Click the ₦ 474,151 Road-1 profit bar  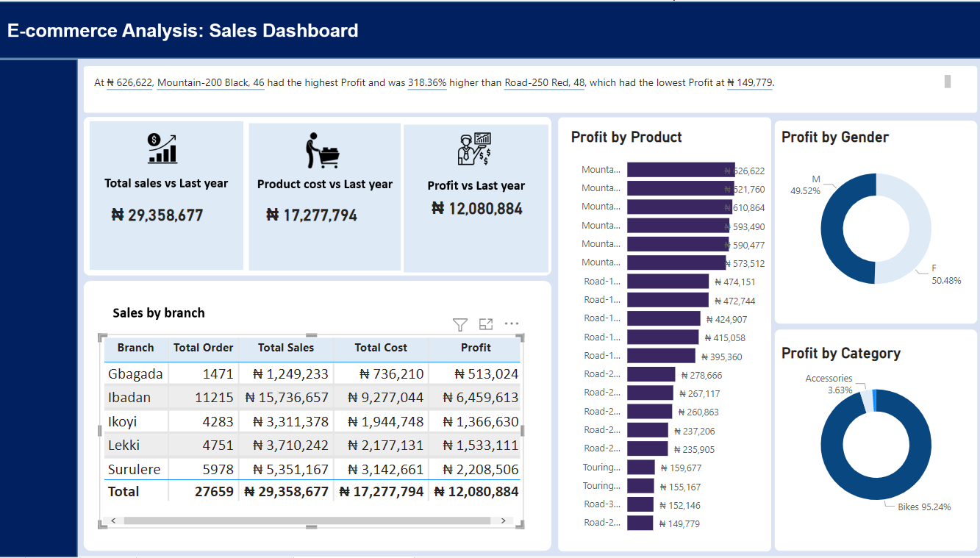point(668,281)
